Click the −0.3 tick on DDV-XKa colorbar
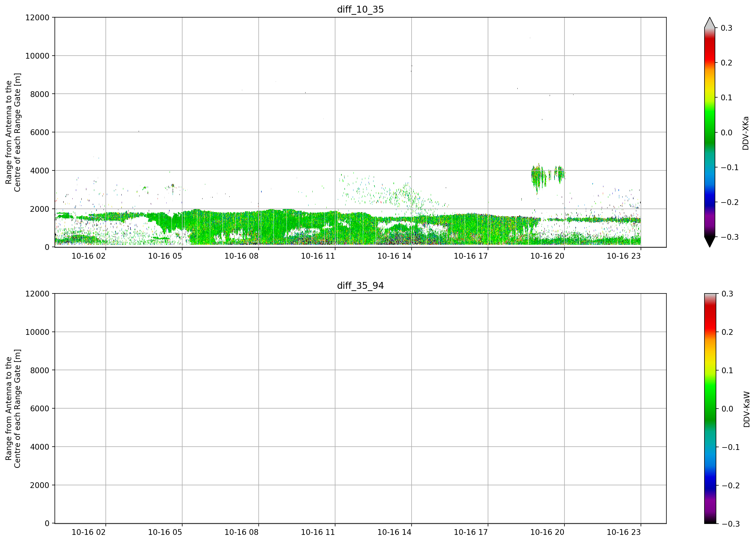The height and width of the screenshot is (542, 756). [730, 237]
